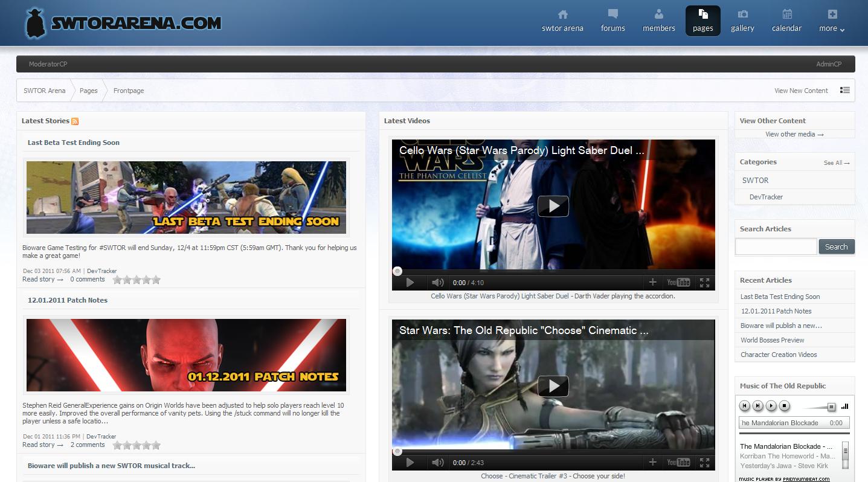The width and height of the screenshot is (868, 482).
Task: Play the Cello Wars video center button
Action: 553,206
